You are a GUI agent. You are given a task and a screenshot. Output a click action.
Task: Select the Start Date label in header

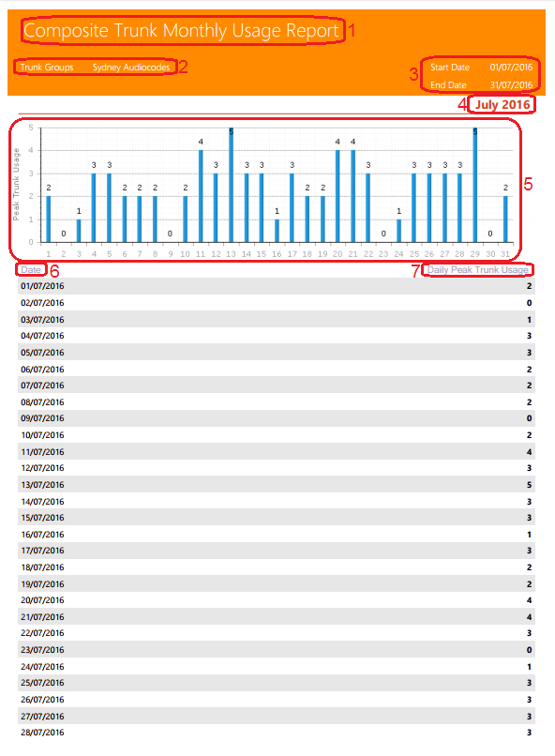tap(450, 68)
